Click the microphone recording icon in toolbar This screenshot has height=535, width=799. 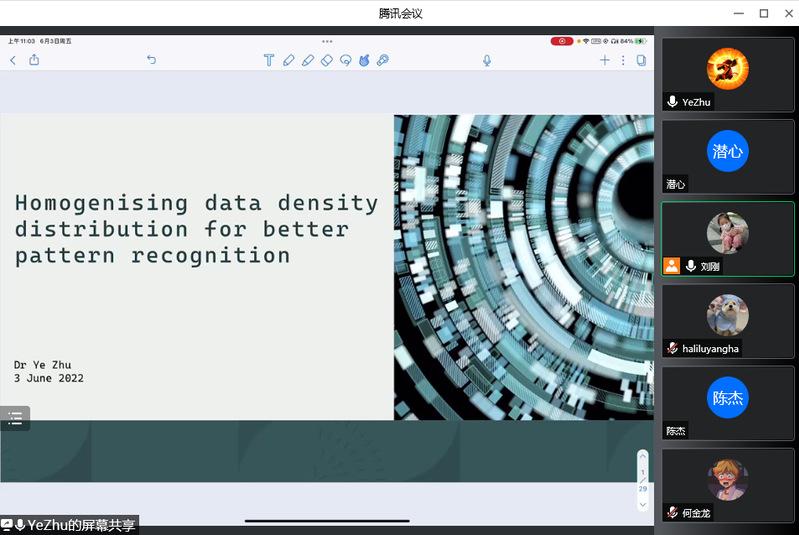tap(487, 60)
